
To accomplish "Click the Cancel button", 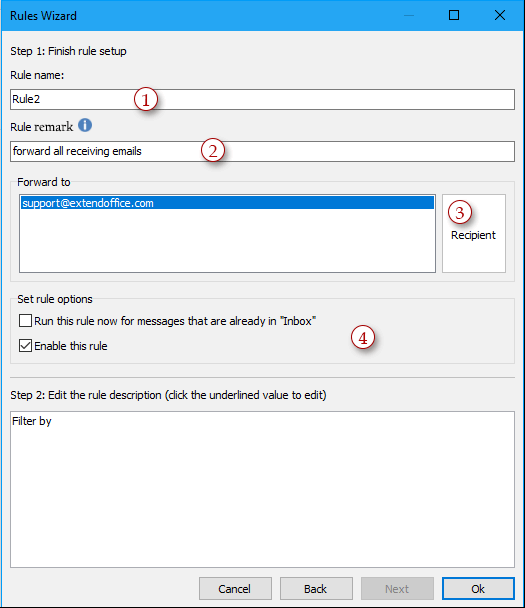I will pyautogui.click(x=235, y=589).
